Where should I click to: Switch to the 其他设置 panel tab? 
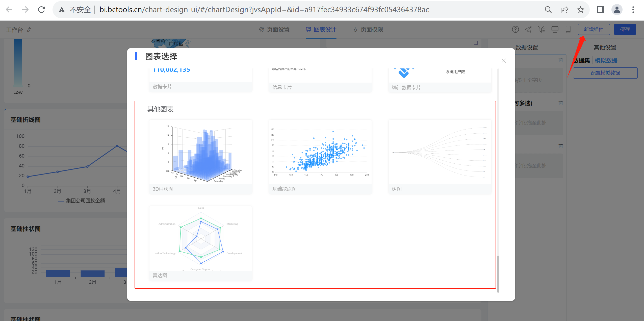[605, 47]
